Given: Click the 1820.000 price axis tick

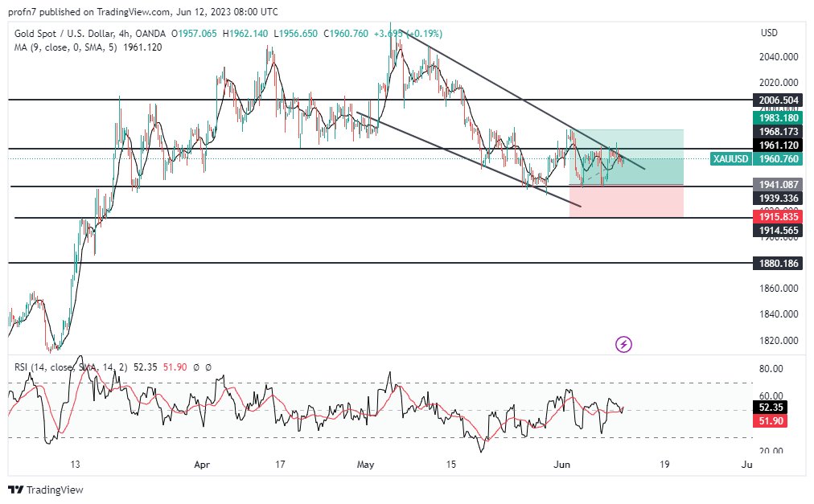Looking at the screenshot, I should click(778, 341).
